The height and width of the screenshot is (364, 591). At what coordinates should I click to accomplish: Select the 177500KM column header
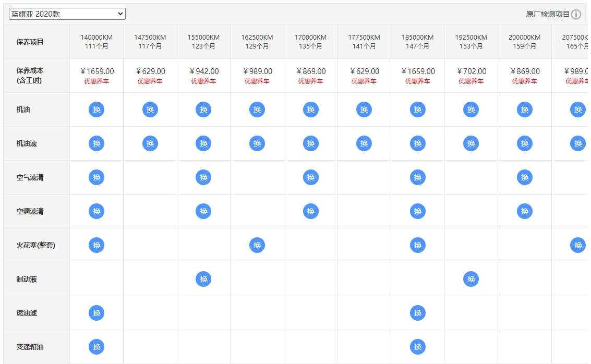[364, 42]
